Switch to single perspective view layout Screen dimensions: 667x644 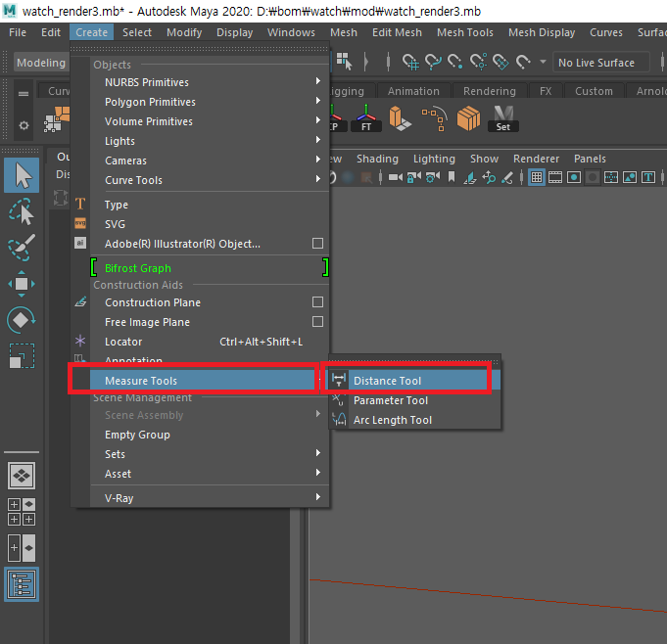tap(22, 475)
